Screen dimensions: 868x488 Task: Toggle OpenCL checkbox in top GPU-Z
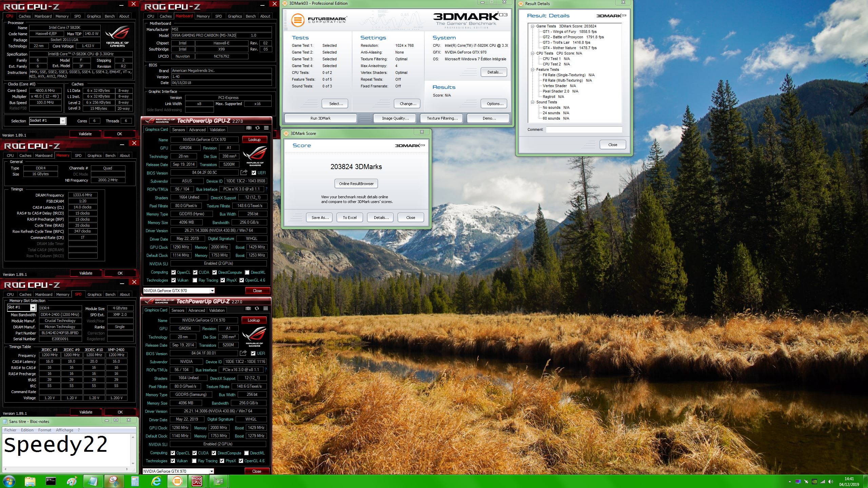[x=174, y=272]
